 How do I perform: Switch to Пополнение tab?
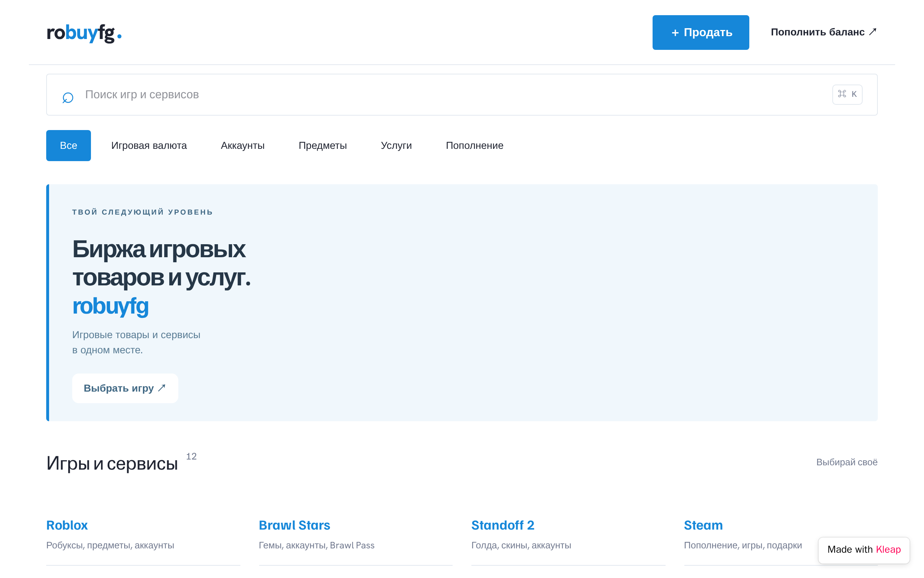point(475,146)
